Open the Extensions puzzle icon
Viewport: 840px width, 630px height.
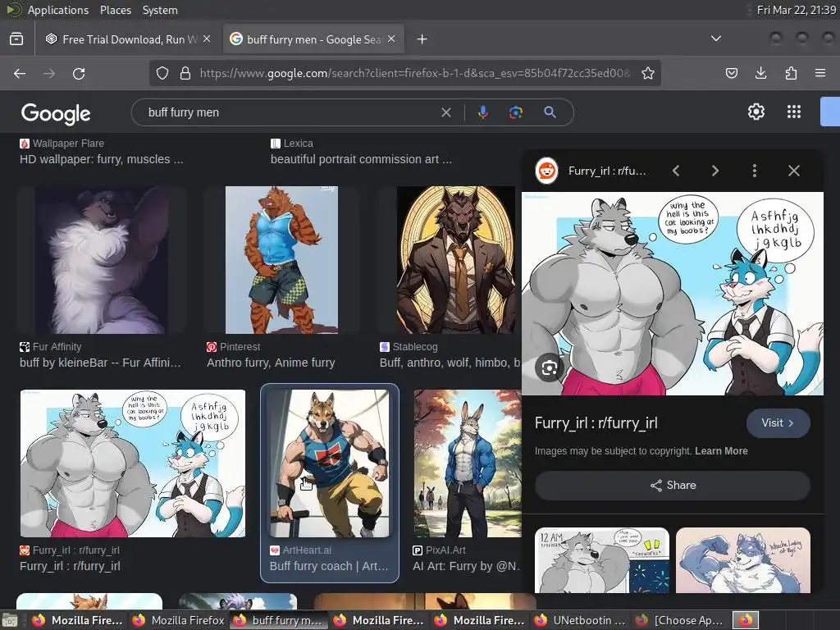point(791,73)
